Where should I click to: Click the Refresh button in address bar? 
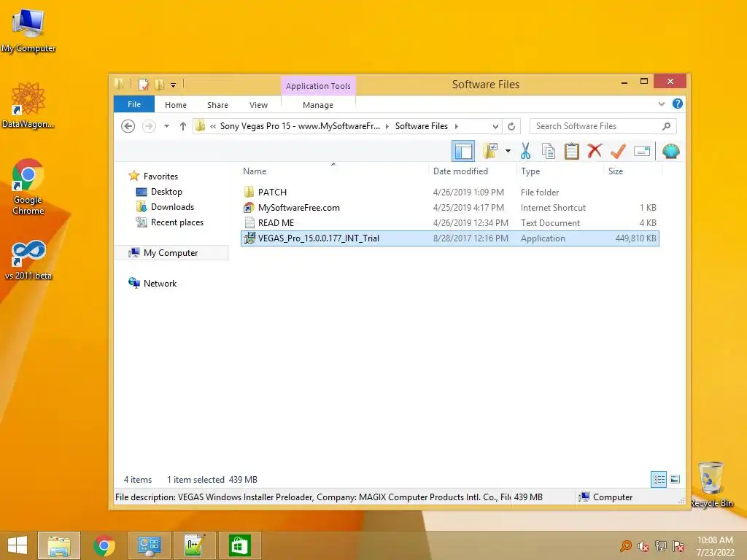point(511,126)
